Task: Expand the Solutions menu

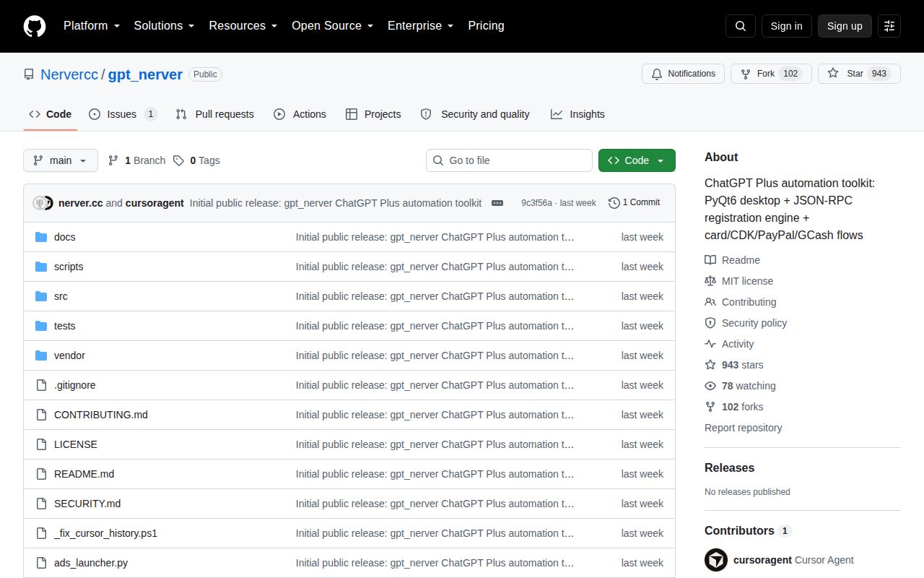Action: (164, 26)
